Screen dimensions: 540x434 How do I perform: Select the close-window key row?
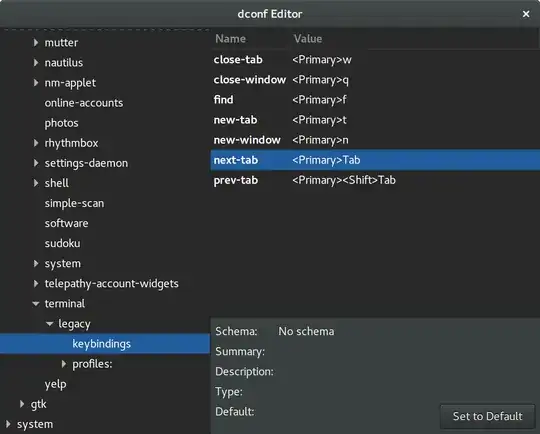tap(375, 80)
